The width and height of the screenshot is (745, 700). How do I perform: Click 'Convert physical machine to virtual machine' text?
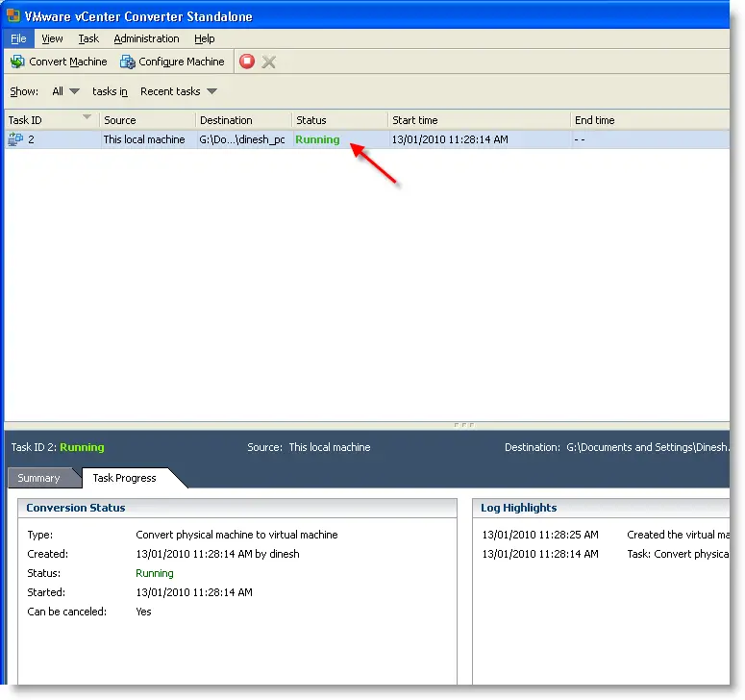(x=236, y=535)
